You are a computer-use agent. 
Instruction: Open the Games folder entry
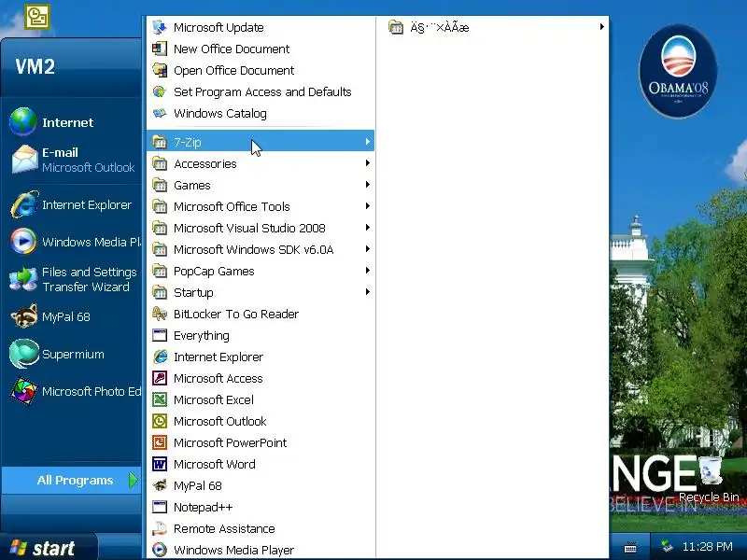[261, 185]
